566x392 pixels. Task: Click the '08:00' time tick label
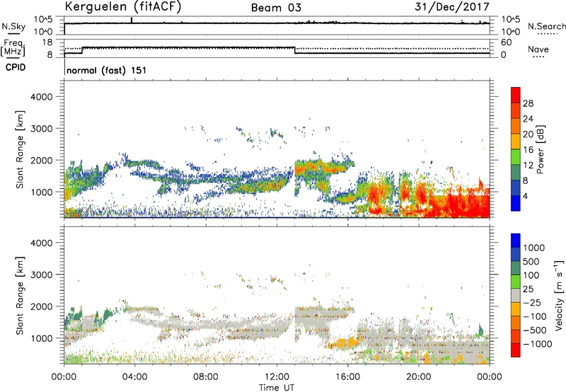pyautogui.click(x=205, y=377)
